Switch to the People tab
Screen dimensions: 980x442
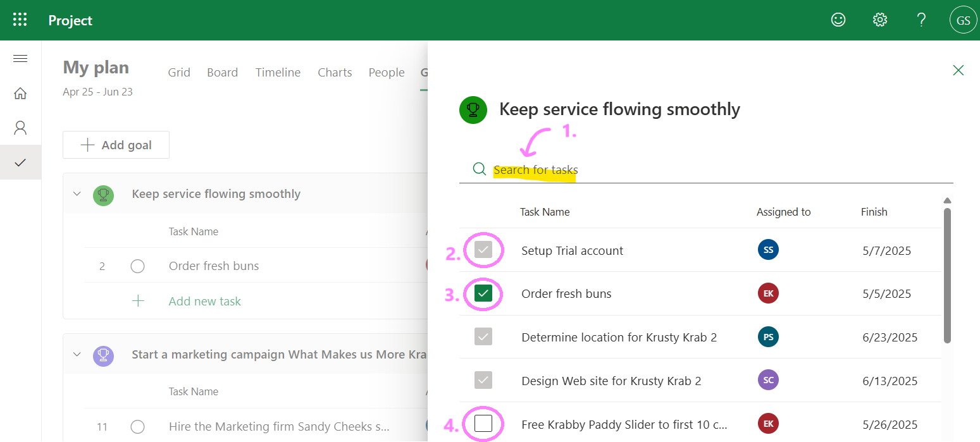[387, 73]
